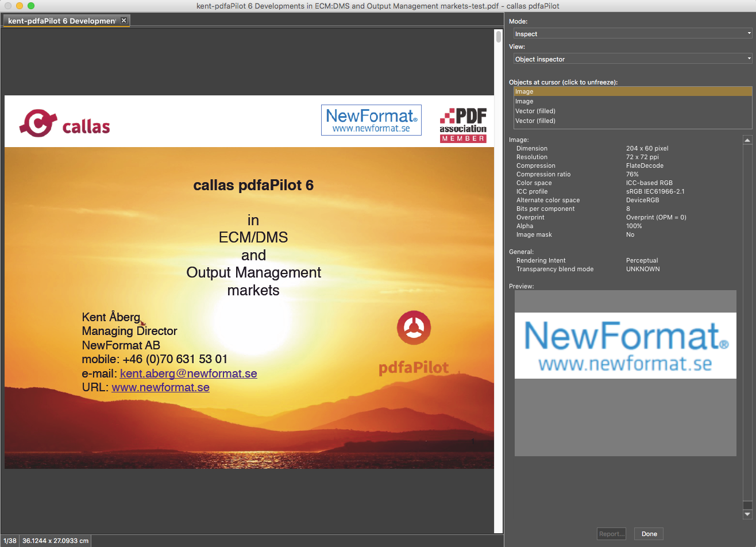Click the Resolution value 72 x 72 ppi
The image size is (756, 547).
coord(642,157)
